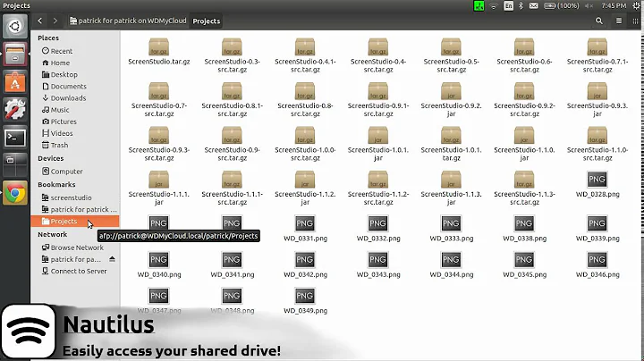
Task: Go forward with the right arrow button
Action: click(55, 21)
